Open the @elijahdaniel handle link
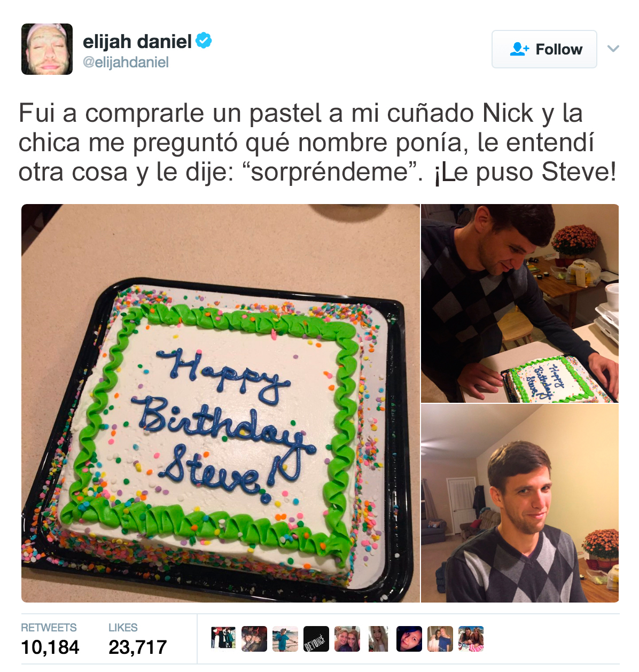The height and width of the screenshot is (672, 639). pyautogui.click(x=126, y=62)
